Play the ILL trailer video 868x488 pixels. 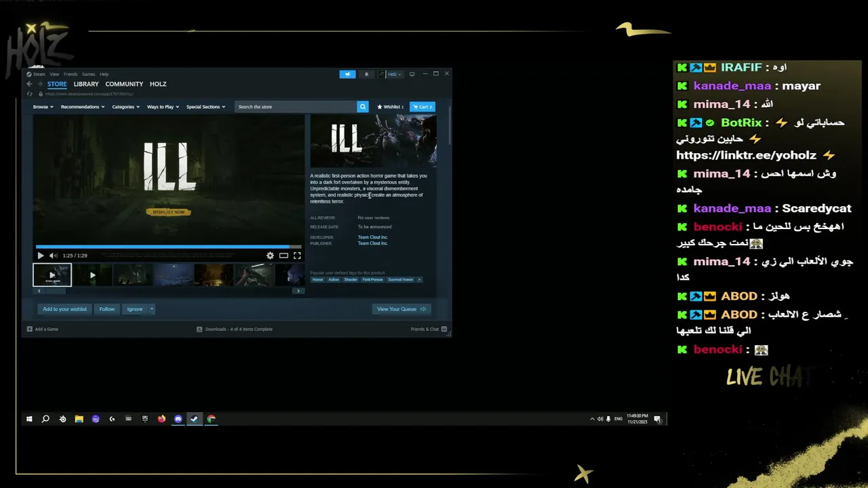40,256
